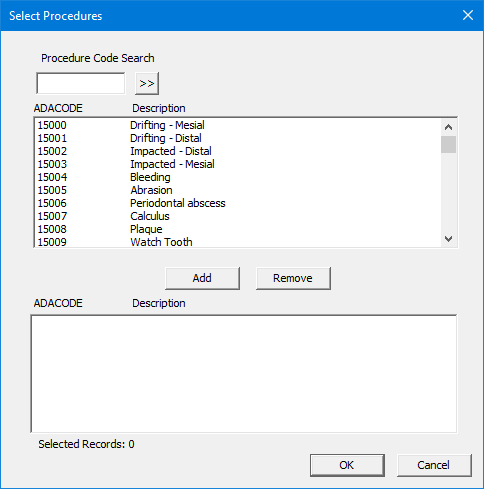Select code 15000 Drifting - Mesial
The height and width of the screenshot is (489, 484).
tap(238, 125)
